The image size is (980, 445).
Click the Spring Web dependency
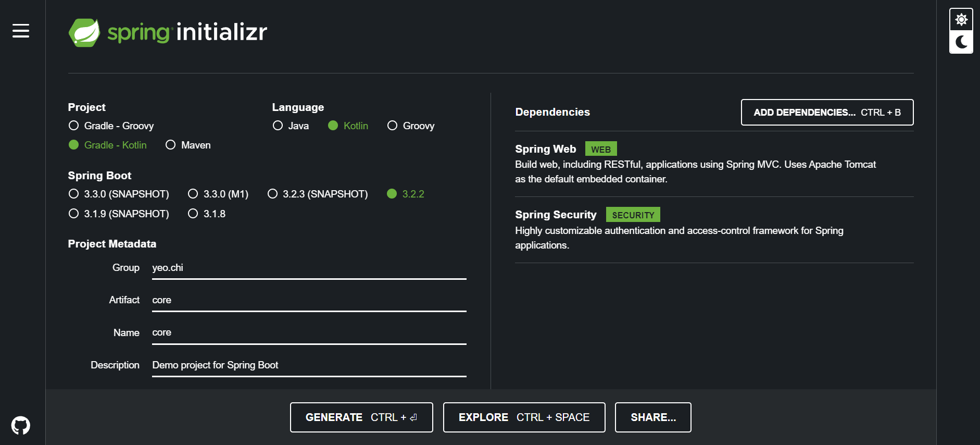(x=714, y=164)
